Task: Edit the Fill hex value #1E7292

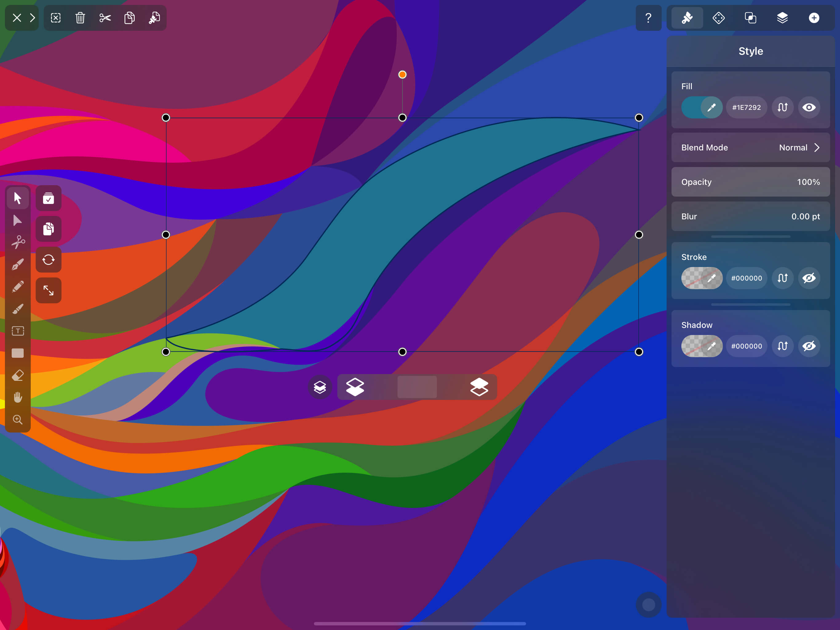Action: (x=746, y=108)
